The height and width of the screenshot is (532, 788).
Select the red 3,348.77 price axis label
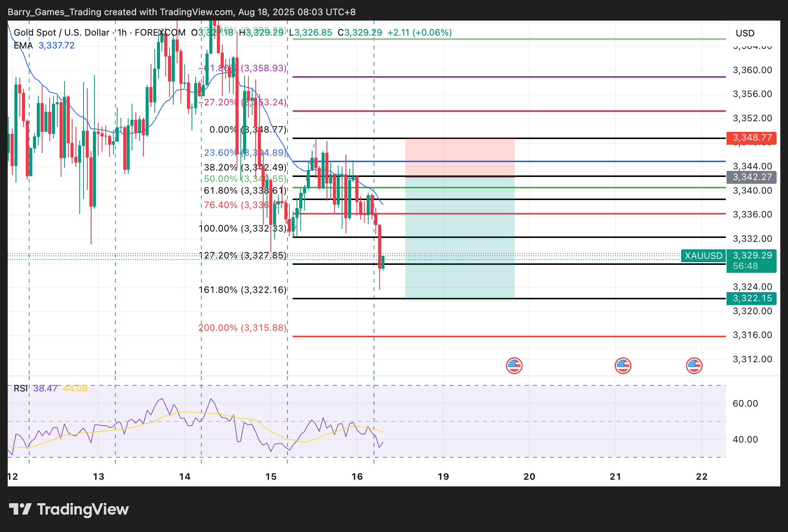tap(752, 138)
